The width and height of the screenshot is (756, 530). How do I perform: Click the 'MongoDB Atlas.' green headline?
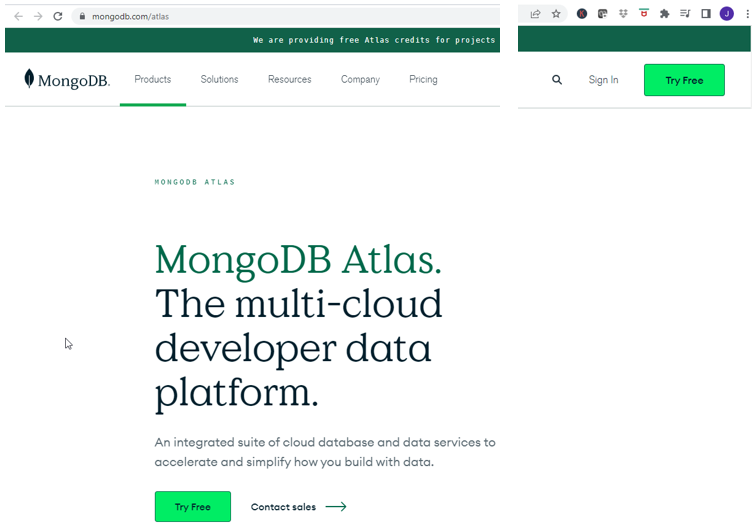[298, 260]
